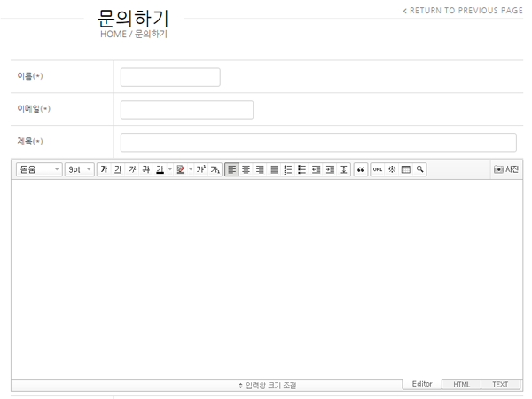Click HOME breadcrumb link
The image size is (532, 399).
113,34
